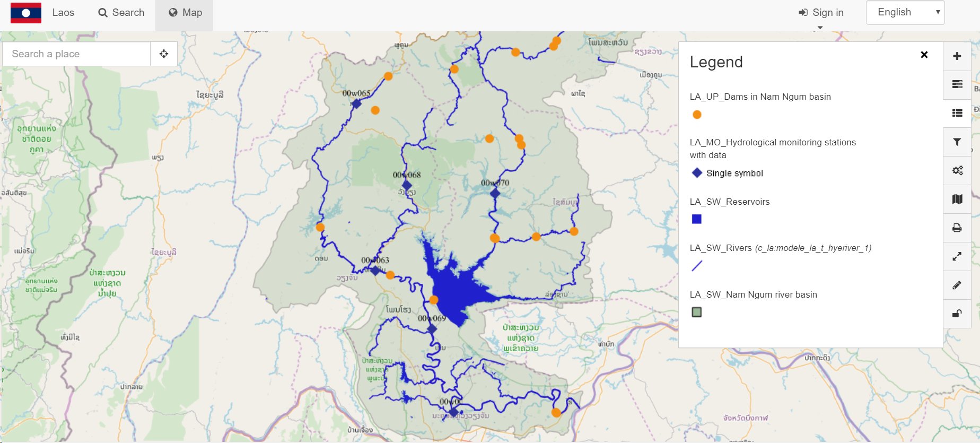Click the plus icon to add a layer
This screenshot has height=443, width=980.
[x=957, y=56]
